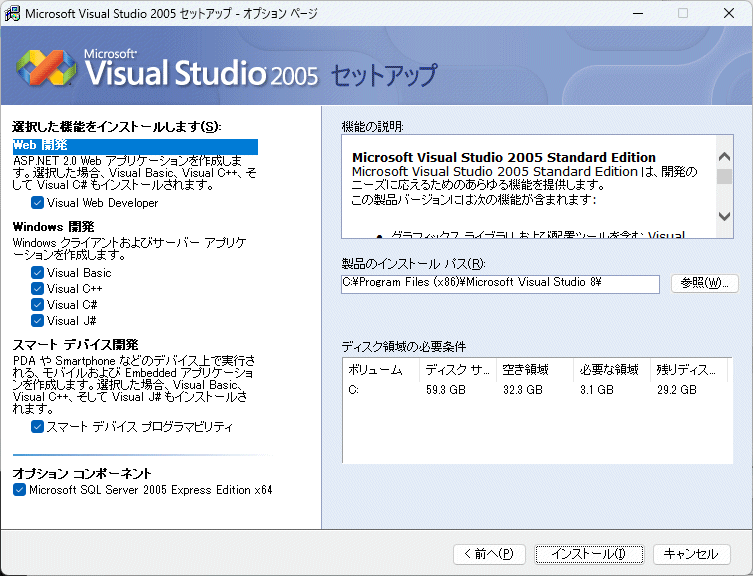
Task: Click the product install path field
Action: (500, 284)
